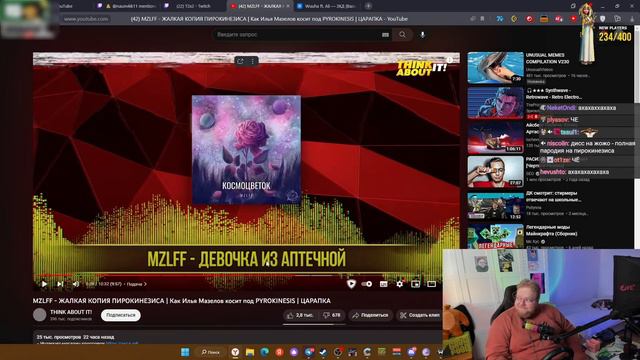Open the Windows Start menu
Image resolution: width=640 pixels, height=360 pixels.
click(185, 352)
